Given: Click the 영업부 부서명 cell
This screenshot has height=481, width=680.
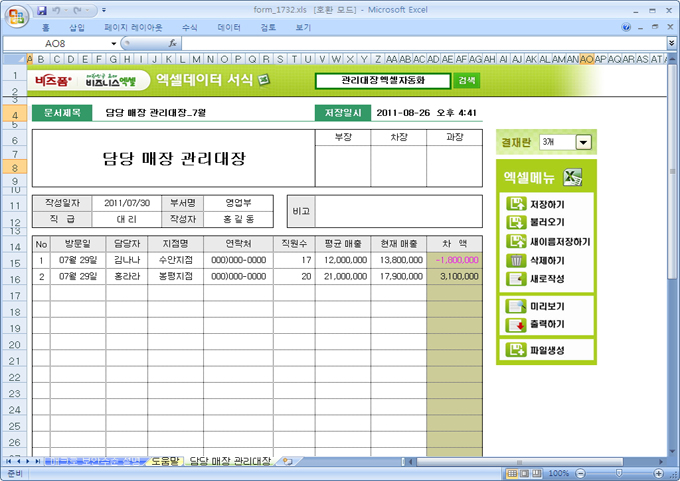Looking at the screenshot, I should 239,203.
